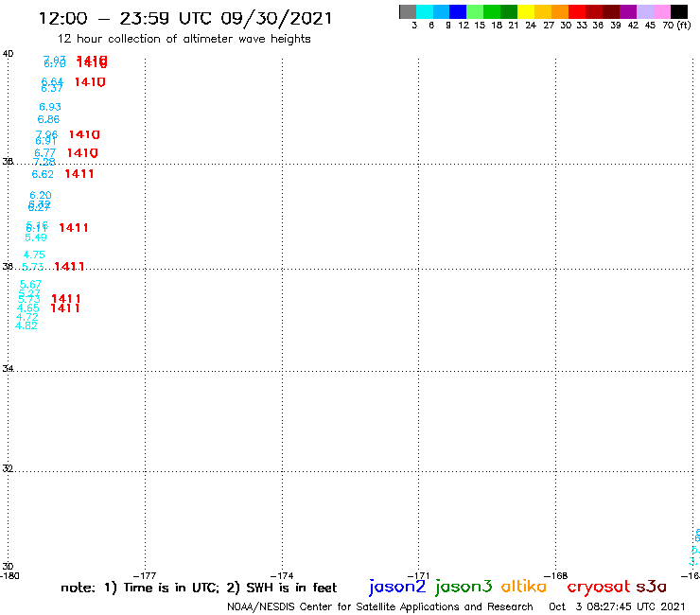Click the longitude axis label -174
Image resolution: width=700 pixels, height=615 pixels.
282,575
